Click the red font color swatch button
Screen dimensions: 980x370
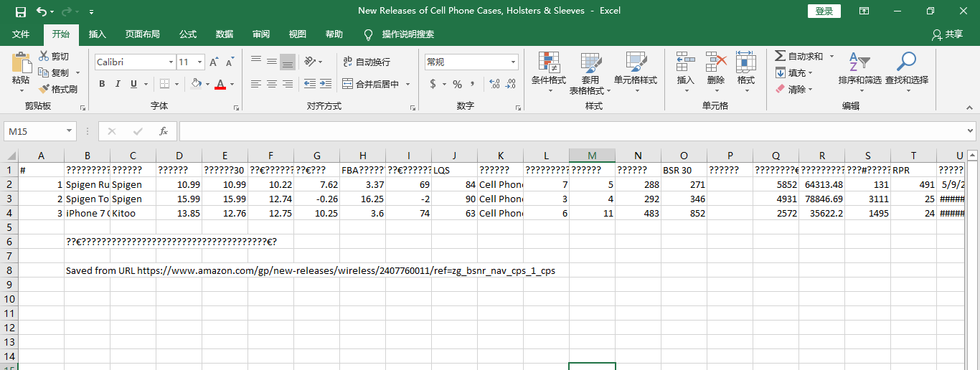(220, 84)
